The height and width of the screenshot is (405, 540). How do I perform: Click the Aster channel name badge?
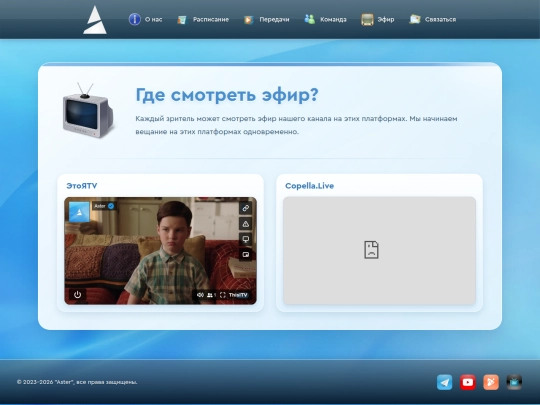pos(104,206)
